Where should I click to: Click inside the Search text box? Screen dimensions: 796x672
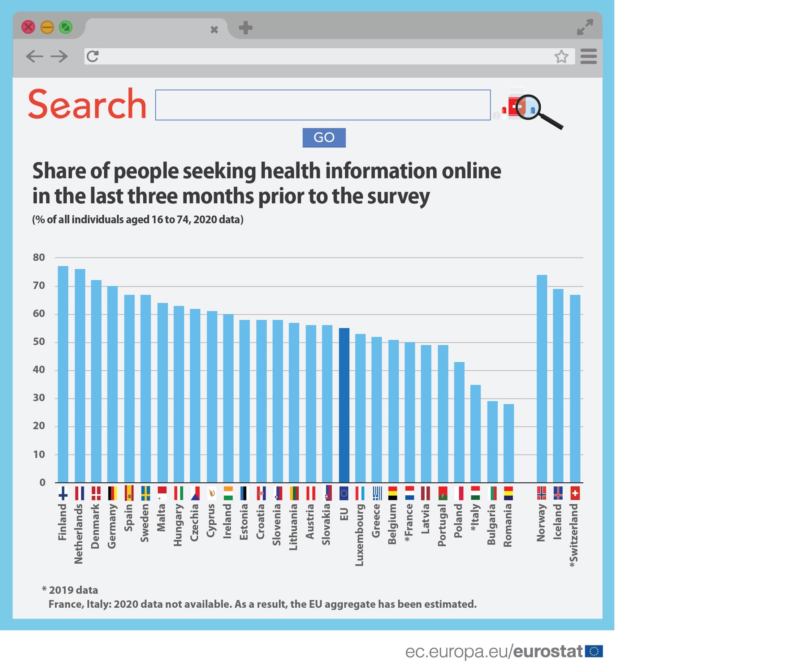(x=323, y=105)
